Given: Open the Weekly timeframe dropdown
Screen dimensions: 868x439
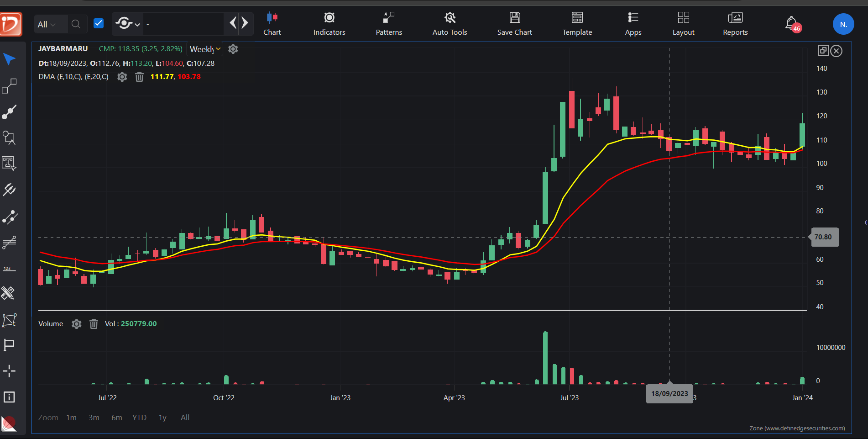Looking at the screenshot, I should [x=205, y=49].
